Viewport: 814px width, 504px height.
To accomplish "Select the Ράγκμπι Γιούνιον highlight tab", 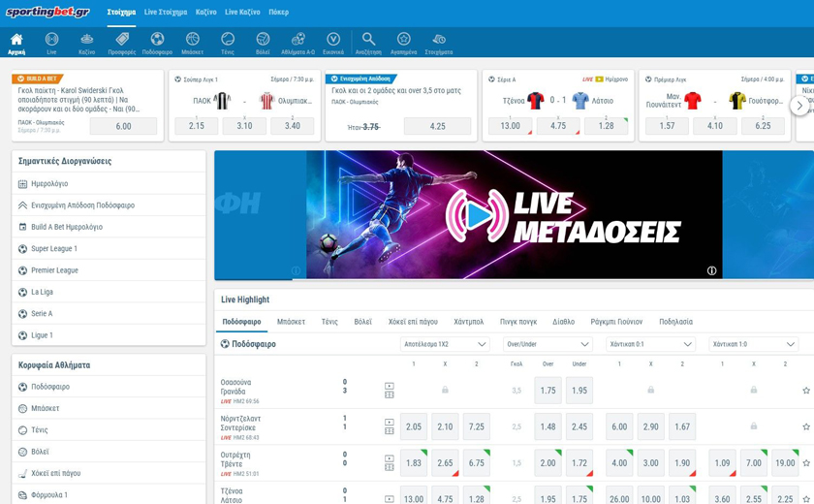I will click(x=616, y=322).
